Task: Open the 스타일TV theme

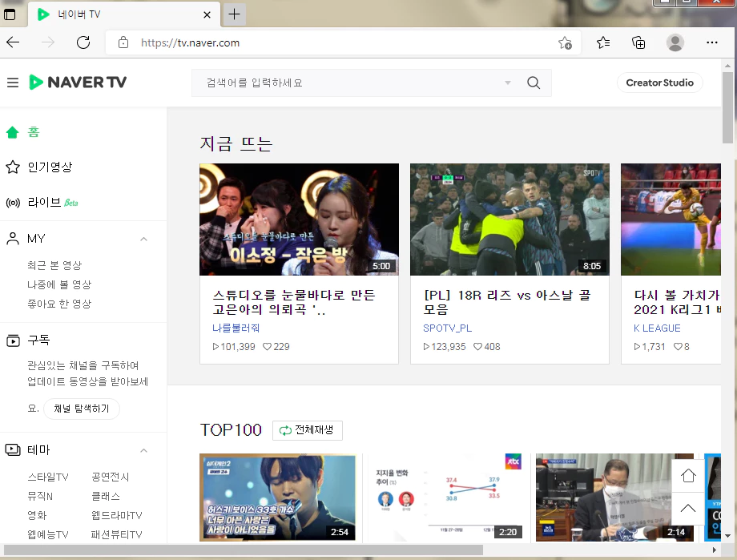Action: [x=48, y=477]
